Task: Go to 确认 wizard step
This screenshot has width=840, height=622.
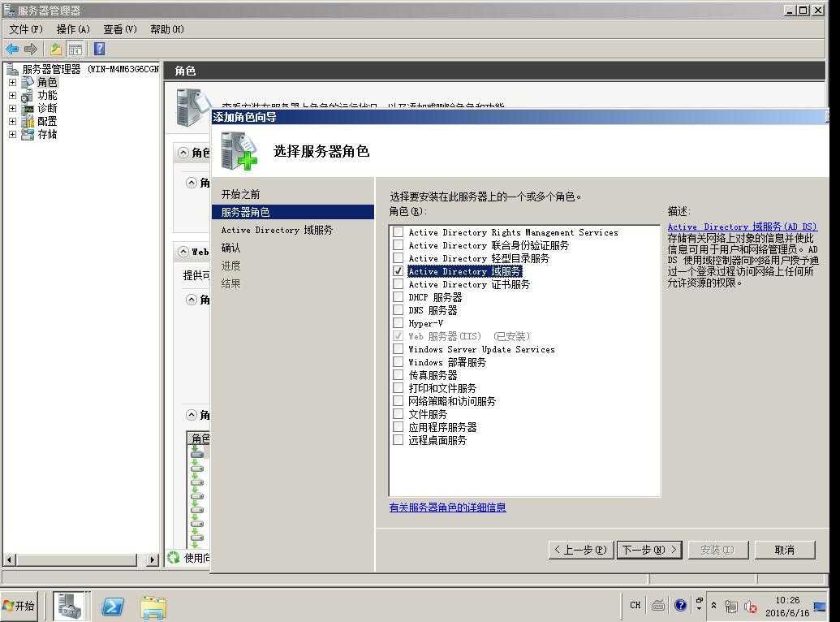Action: coord(230,247)
